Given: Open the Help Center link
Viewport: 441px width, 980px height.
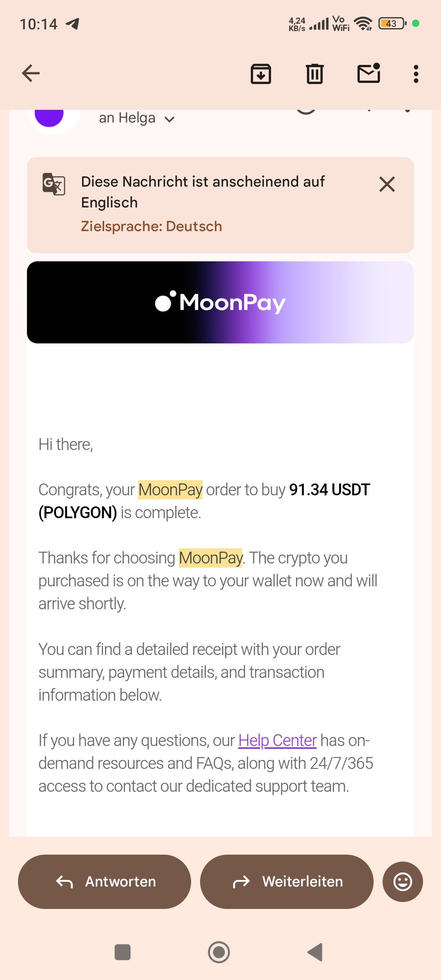Looking at the screenshot, I should (277, 740).
